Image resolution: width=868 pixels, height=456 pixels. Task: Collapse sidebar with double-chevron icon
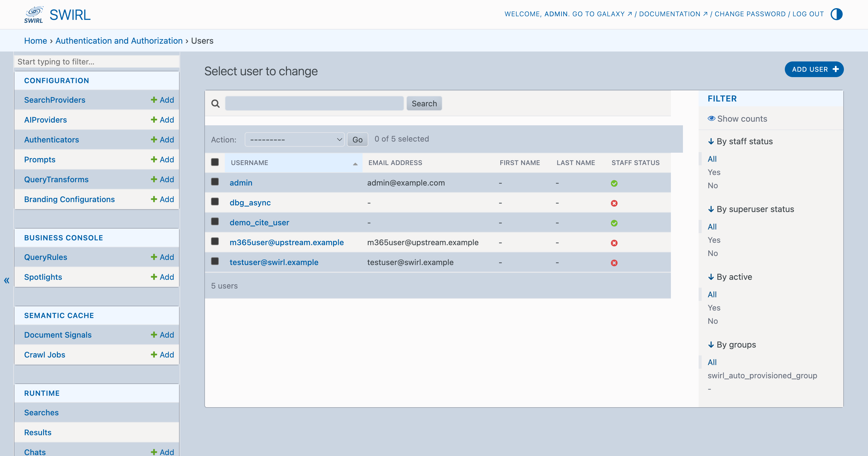click(6, 280)
